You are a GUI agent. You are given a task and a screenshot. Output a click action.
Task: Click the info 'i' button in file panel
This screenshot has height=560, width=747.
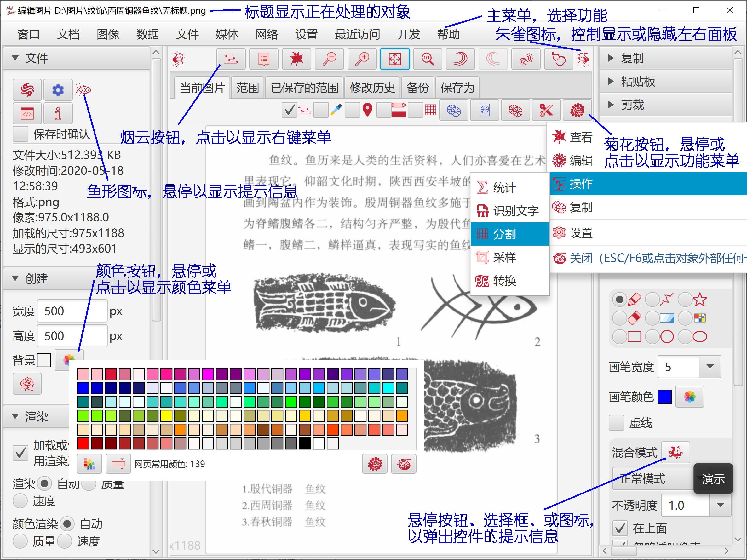click(x=58, y=113)
